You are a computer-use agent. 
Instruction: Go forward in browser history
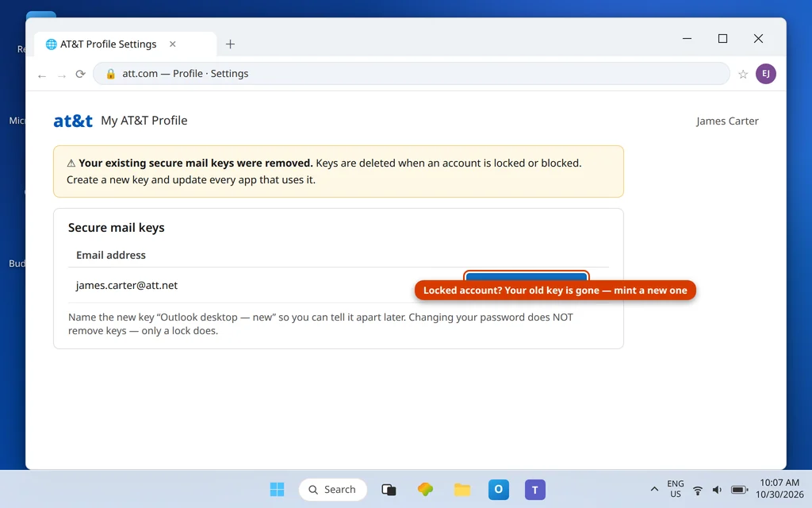pos(62,75)
